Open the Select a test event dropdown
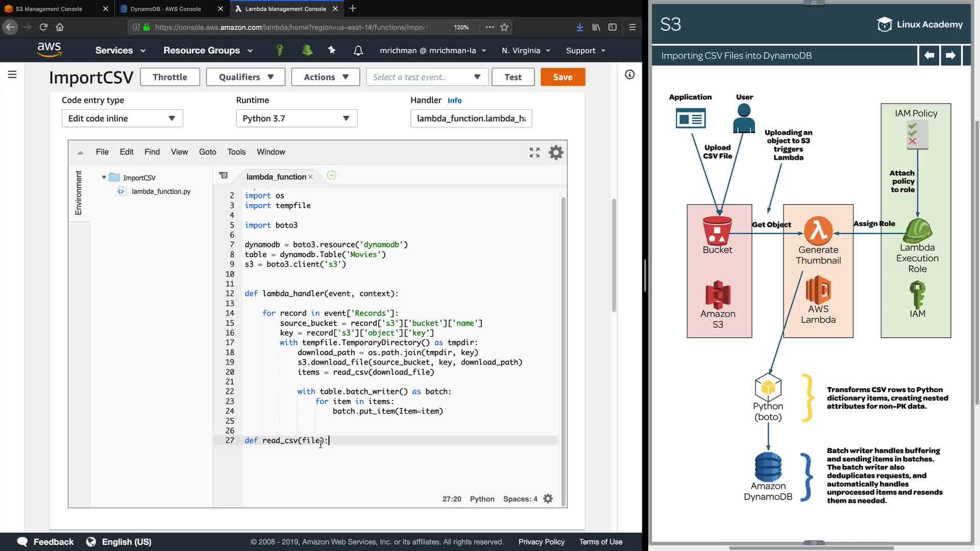 point(427,77)
